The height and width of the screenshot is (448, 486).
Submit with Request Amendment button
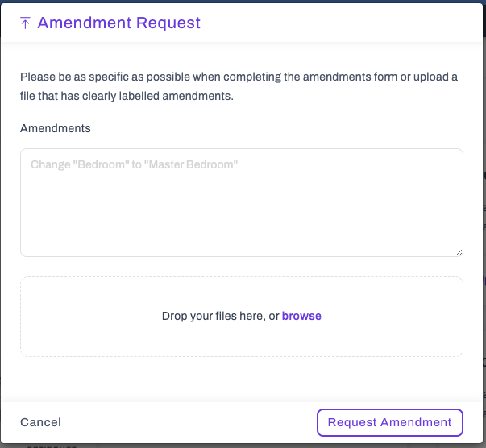[390, 422]
